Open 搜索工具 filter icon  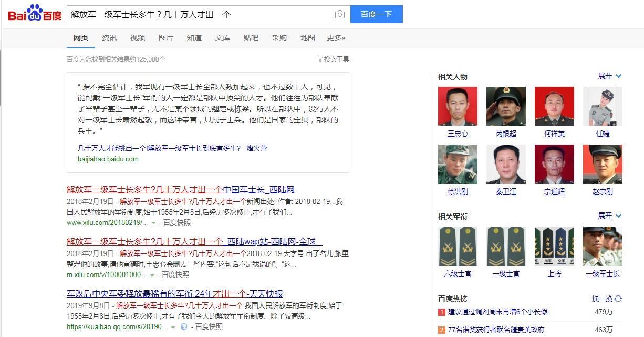pyautogui.click(x=320, y=59)
